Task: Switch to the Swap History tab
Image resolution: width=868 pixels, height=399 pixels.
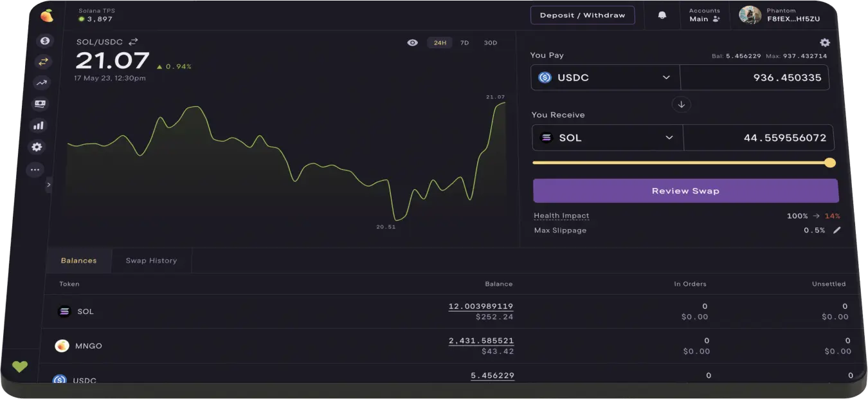Action: click(151, 261)
